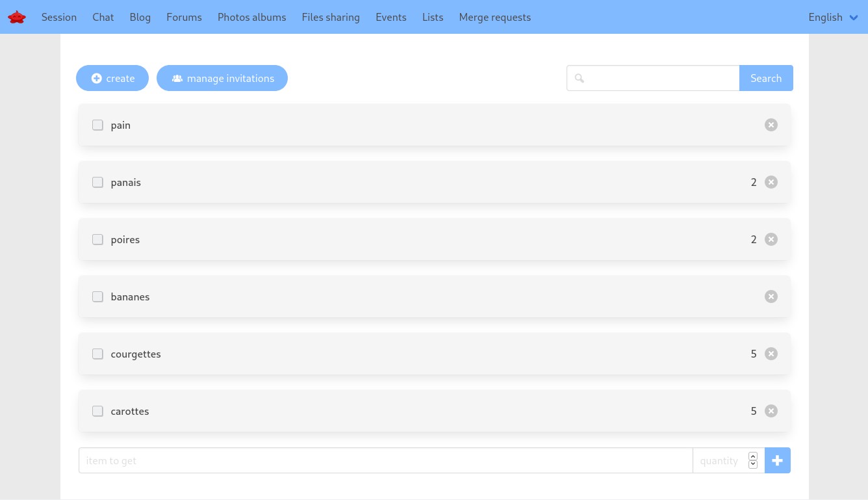Open Merge requests
Screen dimensions: 868x500
pyautogui.click(x=495, y=18)
